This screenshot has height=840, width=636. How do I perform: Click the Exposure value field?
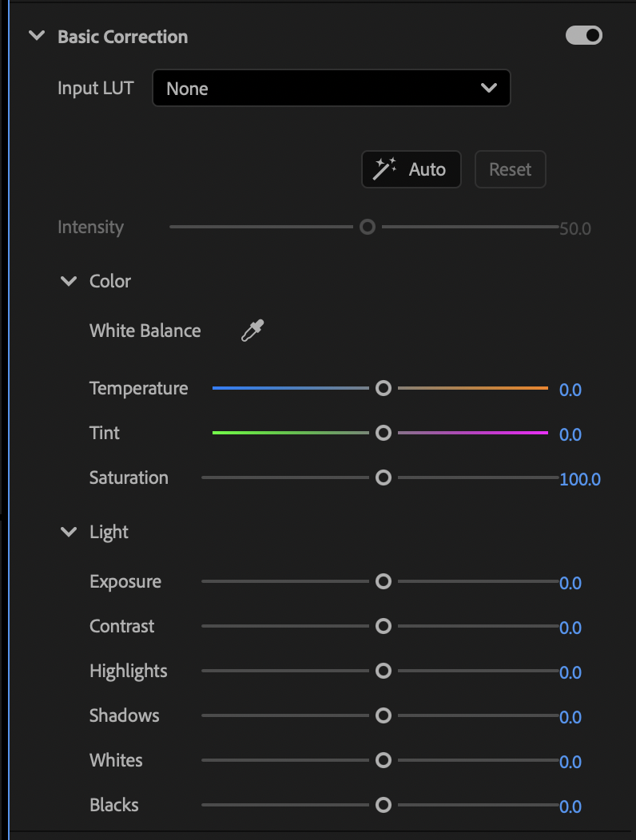point(570,583)
